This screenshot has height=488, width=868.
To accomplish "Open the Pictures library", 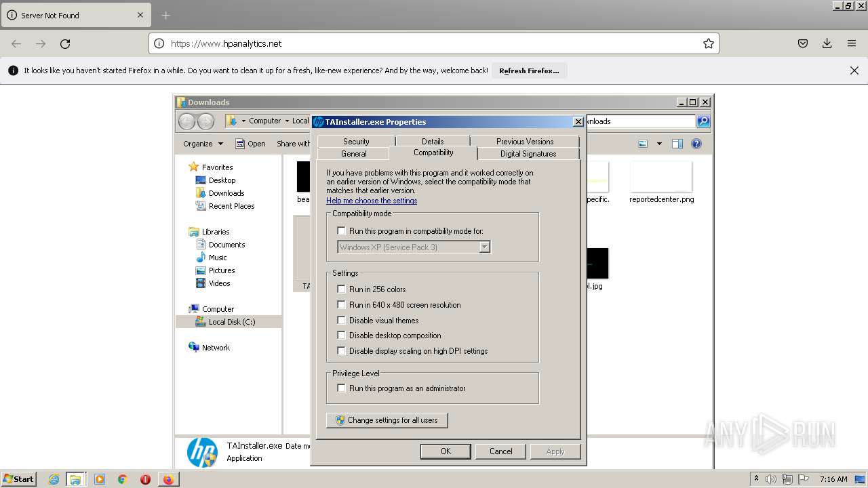I will coord(222,270).
